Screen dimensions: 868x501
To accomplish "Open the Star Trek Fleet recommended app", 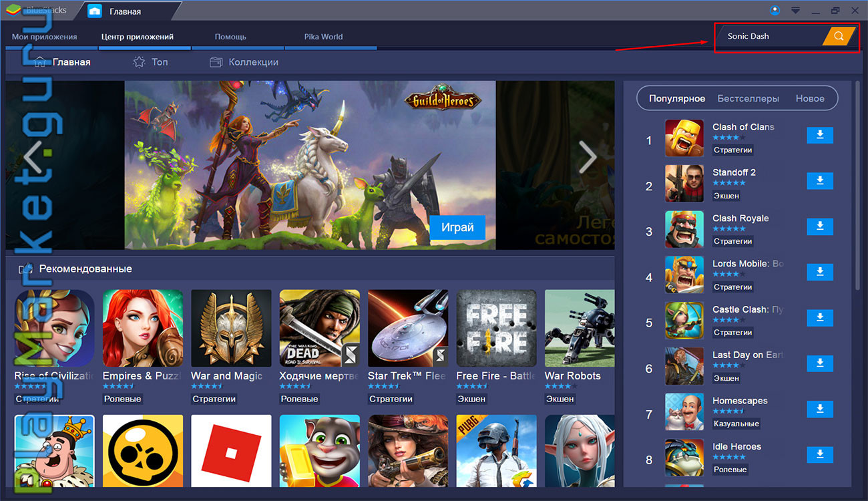I will (408, 329).
